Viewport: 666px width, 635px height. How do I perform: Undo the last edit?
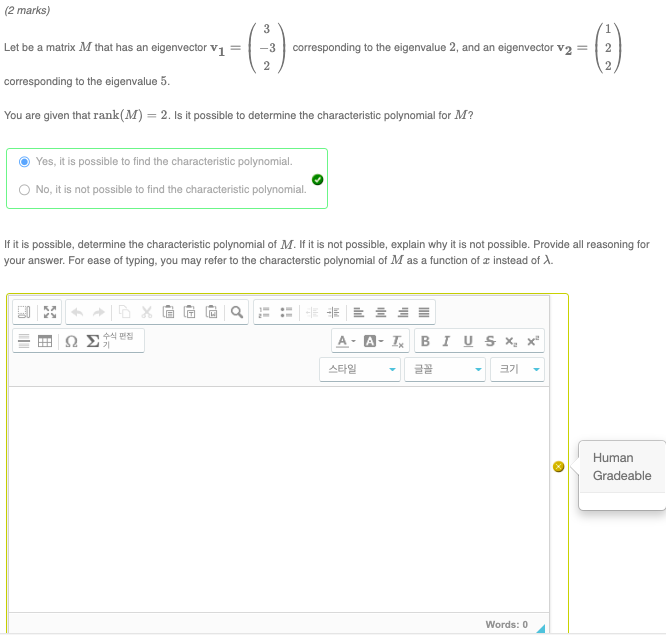click(x=77, y=312)
